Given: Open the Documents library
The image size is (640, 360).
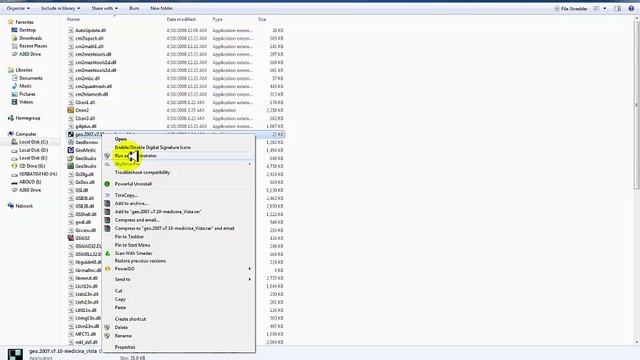Looking at the screenshot, I should pos(31,78).
